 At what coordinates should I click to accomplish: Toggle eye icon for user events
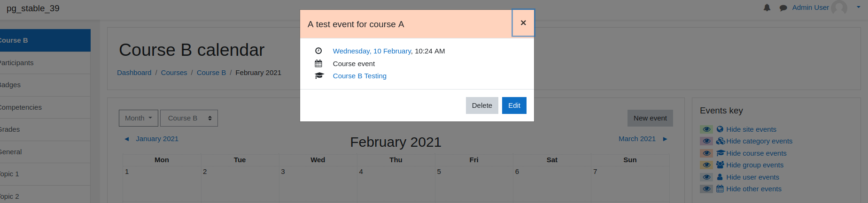click(706, 177)
